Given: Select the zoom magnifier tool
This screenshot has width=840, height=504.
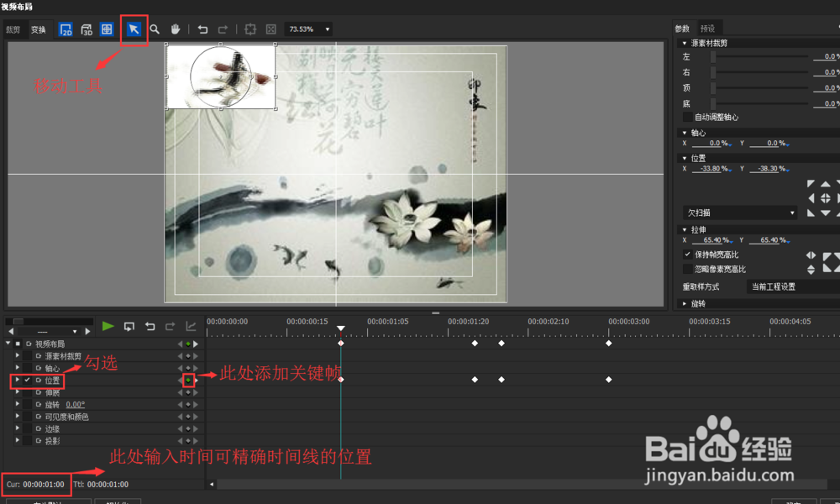Looking at the screenshot, I should 155,29.
